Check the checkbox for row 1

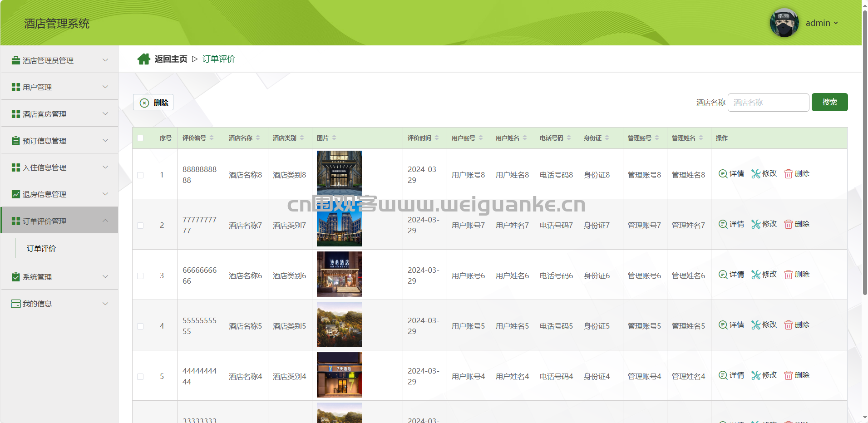pyautogui.click(x=140, y=175)
